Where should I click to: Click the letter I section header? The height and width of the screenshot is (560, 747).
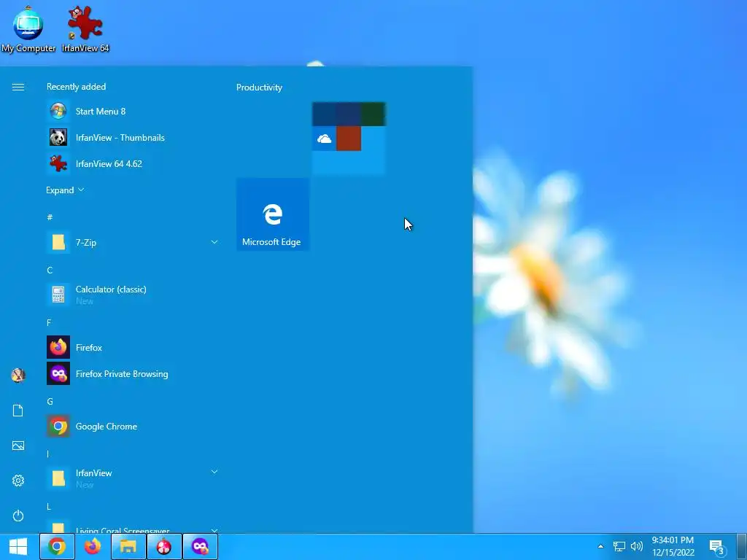click(47, 454)
